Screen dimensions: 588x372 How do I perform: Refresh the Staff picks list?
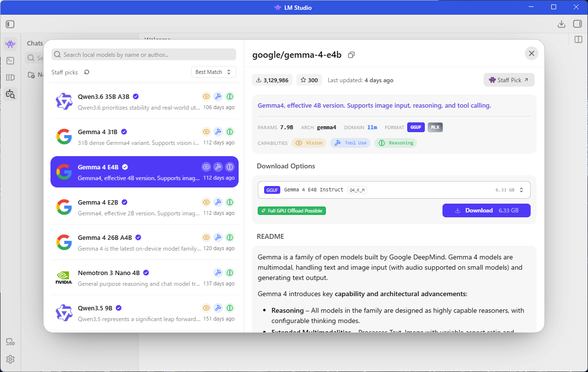tap(87, 72)
